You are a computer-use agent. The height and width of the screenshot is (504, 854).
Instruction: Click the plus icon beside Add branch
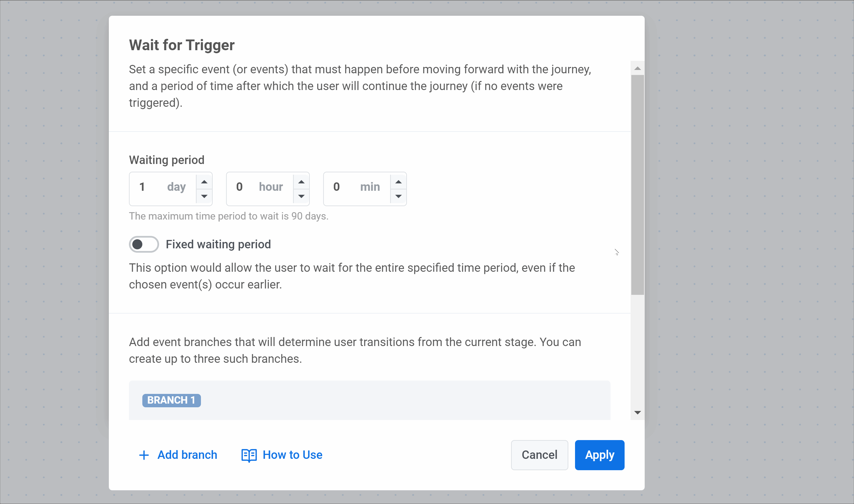[x=144, y=455]
